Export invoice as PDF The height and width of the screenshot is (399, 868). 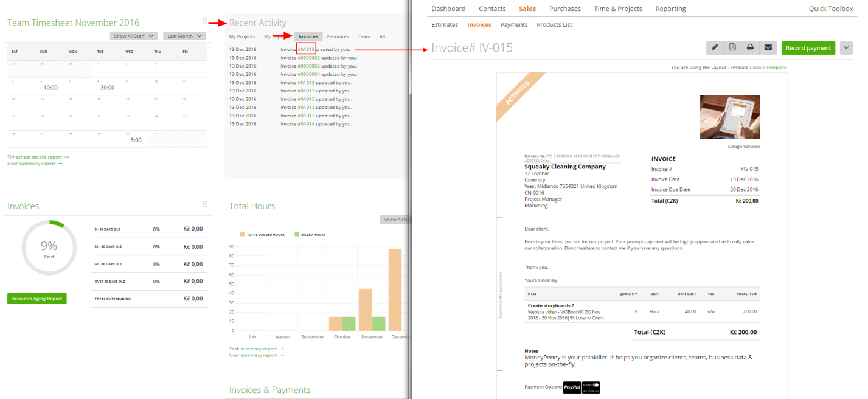tap(733, 47)
